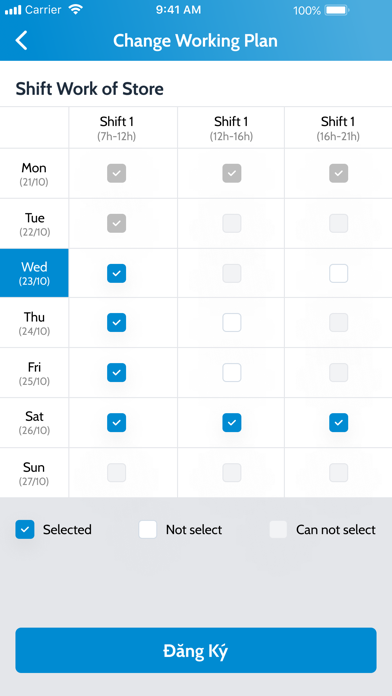Uncheck Sat 7h-12h shift checkbox
This screenshot has height=696, width=392.
(116, 423)
